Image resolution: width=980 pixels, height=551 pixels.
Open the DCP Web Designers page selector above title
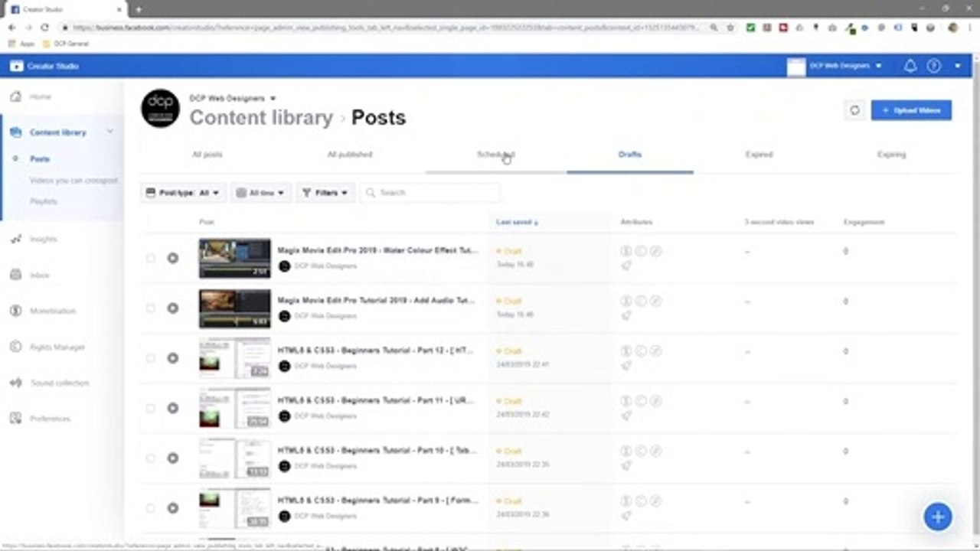(x=233, y=99)
